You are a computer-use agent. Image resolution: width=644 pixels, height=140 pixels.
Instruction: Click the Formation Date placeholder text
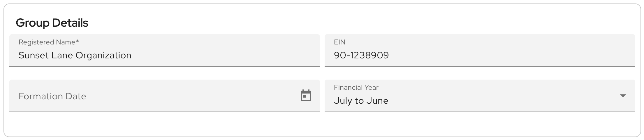[x=52, y=96]
